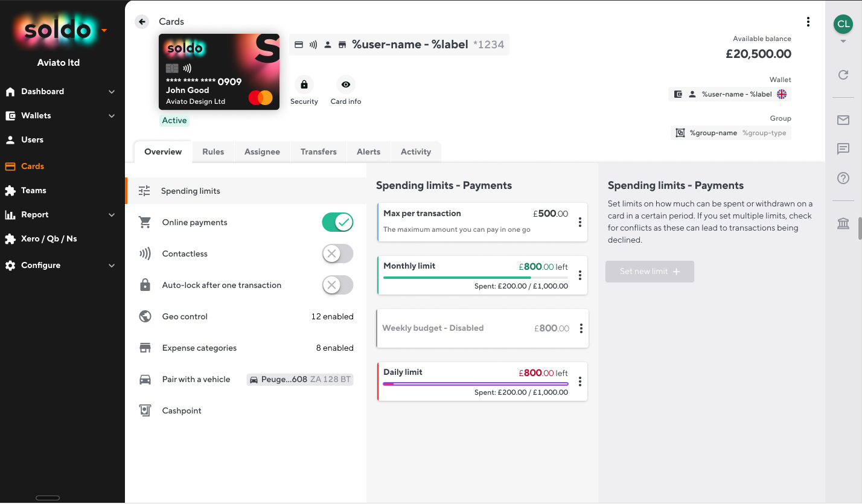Click the Peugeot 608 vehicle chip
The image size is (862, 504).
(x=300, y=380)
